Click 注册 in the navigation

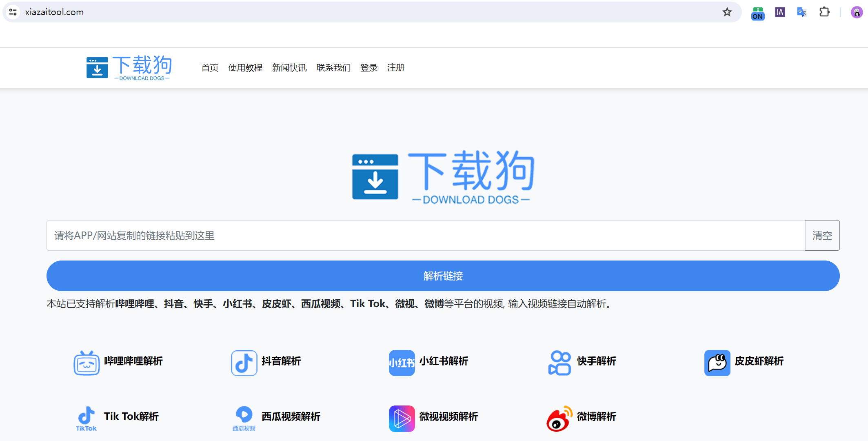point(396,68)
